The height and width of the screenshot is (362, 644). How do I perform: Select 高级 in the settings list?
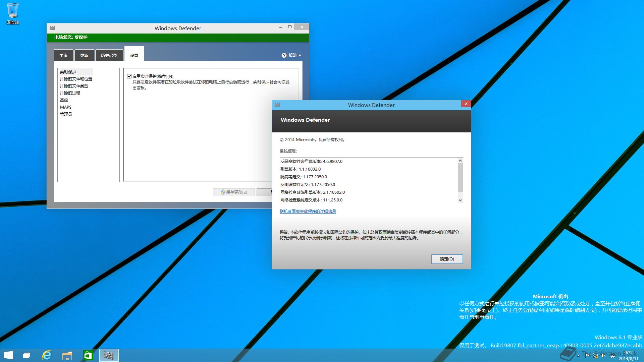pos(64,100)
